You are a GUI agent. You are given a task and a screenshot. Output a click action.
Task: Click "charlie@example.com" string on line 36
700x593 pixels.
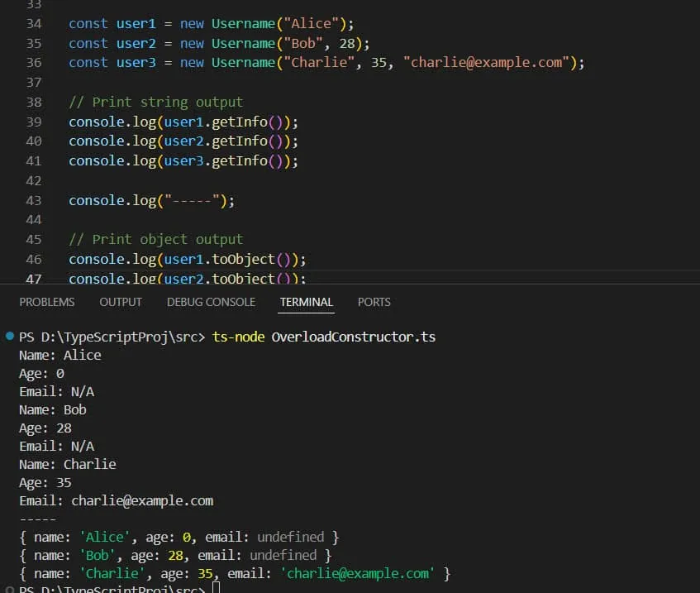click(487, 63)
